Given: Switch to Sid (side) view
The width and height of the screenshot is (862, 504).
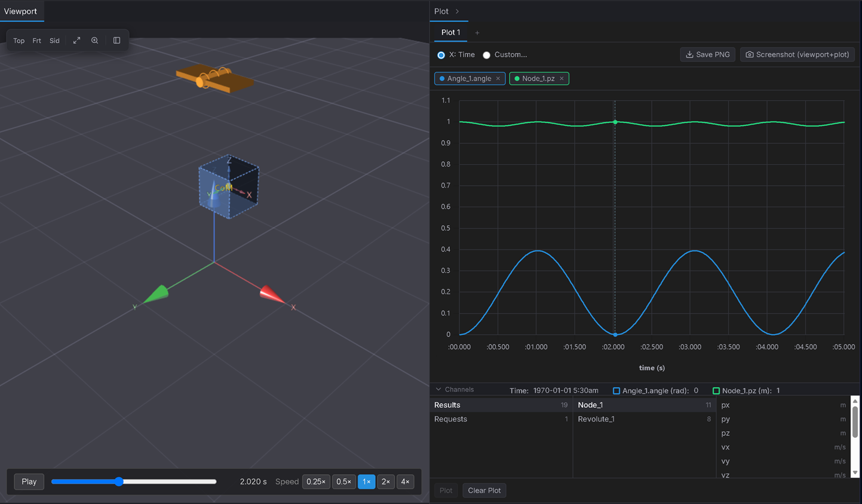Looking at the screenshot, I should coord(54,41).
